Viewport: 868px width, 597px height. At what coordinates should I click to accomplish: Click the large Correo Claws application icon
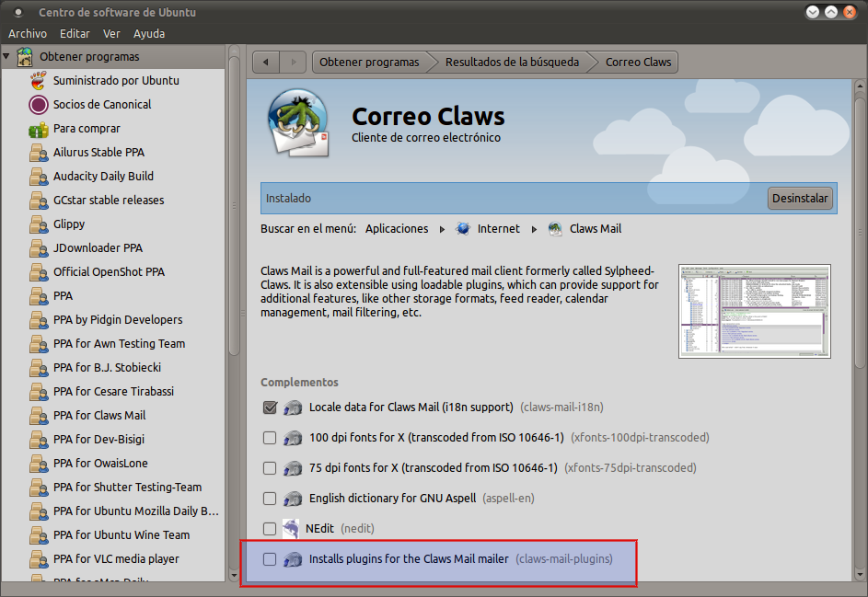point(299,123)
